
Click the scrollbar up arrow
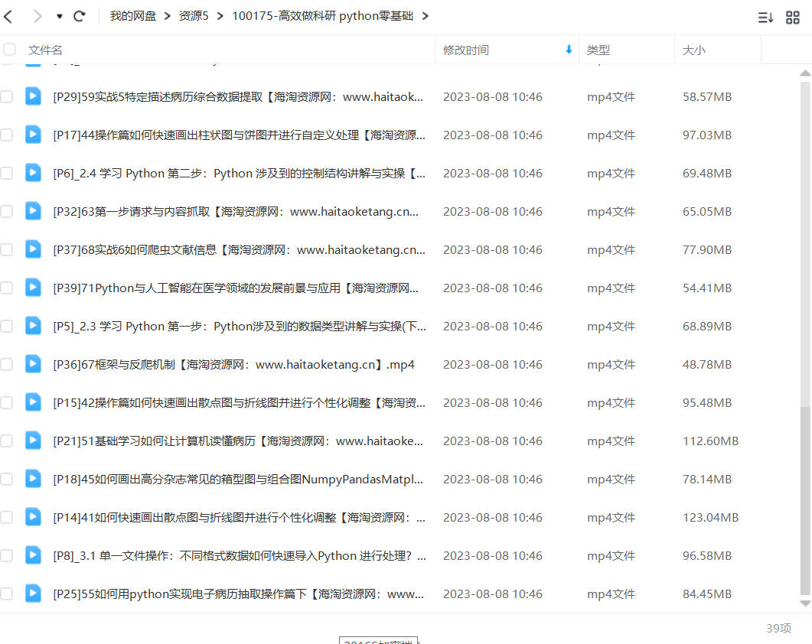[x=805, y=73]
